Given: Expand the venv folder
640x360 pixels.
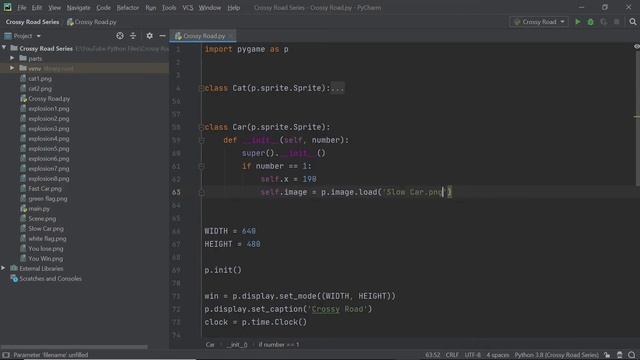Looking at the screenshot, I should coord(12,68).
